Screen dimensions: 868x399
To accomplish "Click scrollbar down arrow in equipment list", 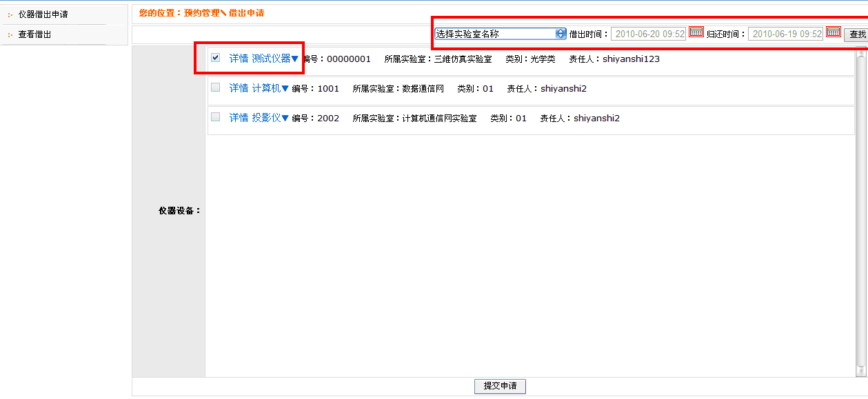I will (860, 371).
